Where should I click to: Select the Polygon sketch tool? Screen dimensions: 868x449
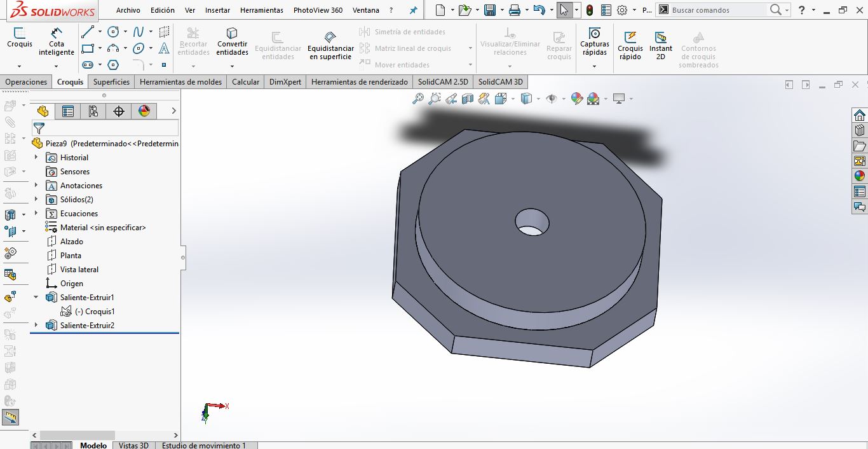click(113, 65)
